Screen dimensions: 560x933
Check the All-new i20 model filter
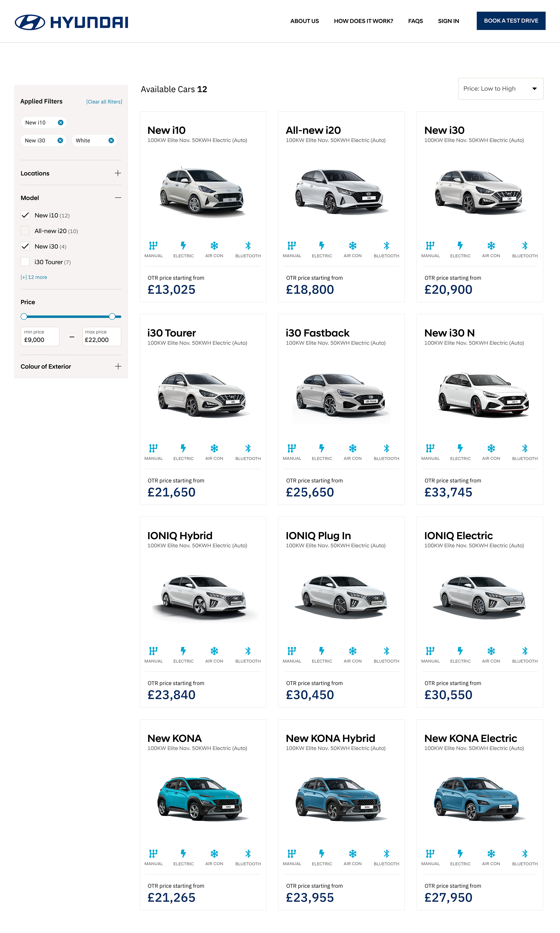coord(25,231)
